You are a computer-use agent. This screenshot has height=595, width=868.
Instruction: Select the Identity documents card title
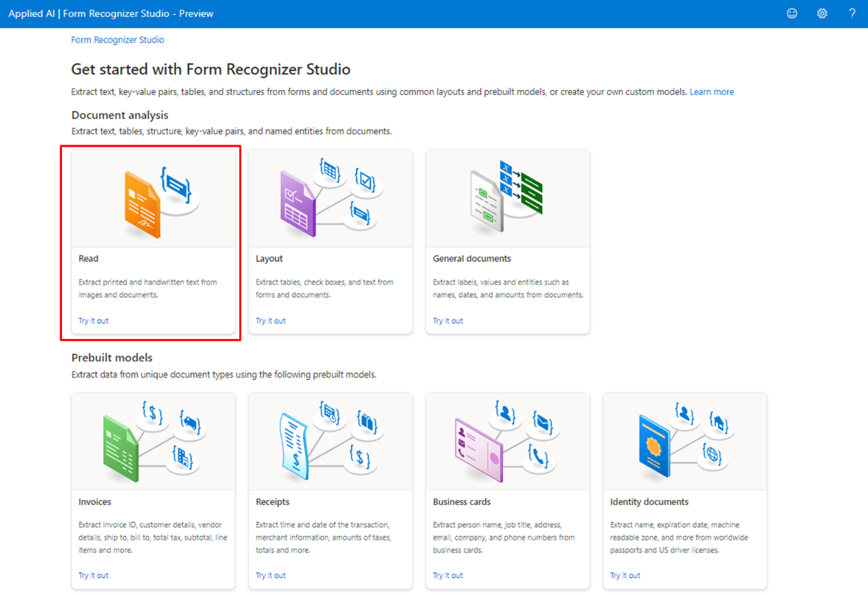(x=649, y=502)
